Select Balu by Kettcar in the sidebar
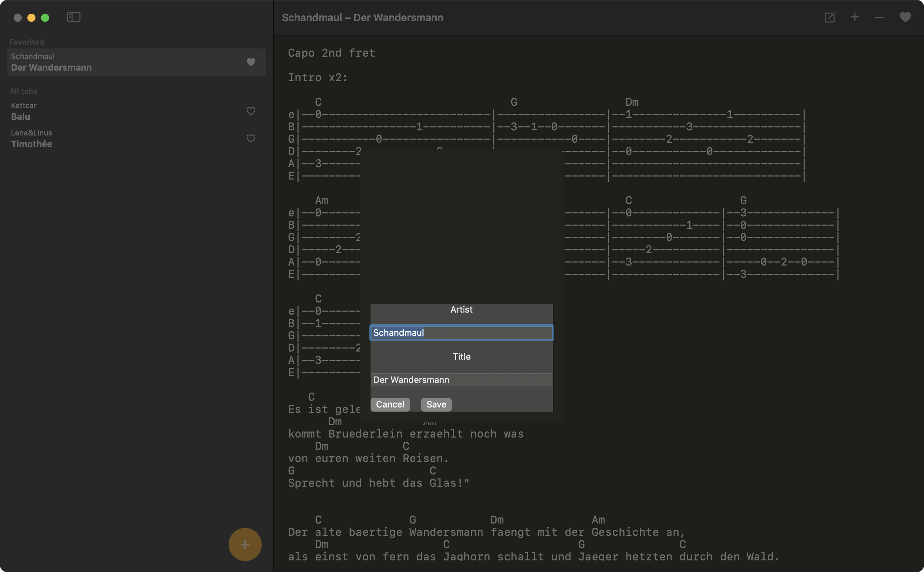Viewport: 924px width, 572px height. point(114,111)
